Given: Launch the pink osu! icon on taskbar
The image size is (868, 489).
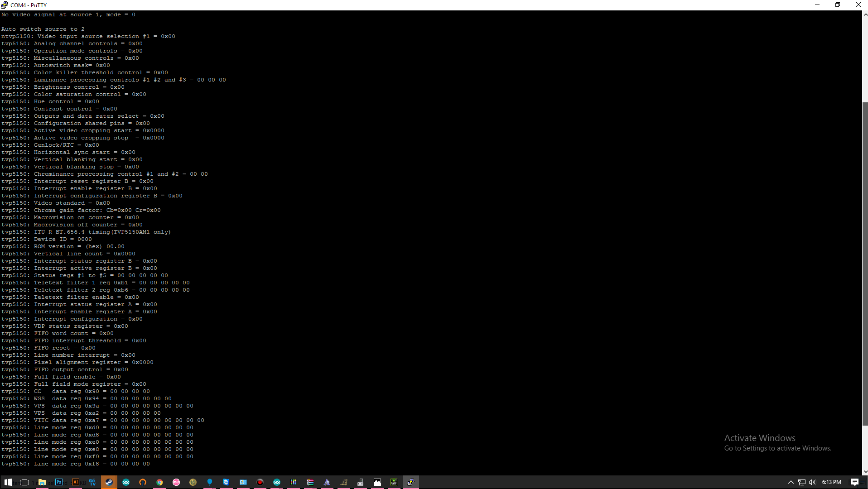Looking at the screenshot, I should pyautogui.click(x=176, y=482).
